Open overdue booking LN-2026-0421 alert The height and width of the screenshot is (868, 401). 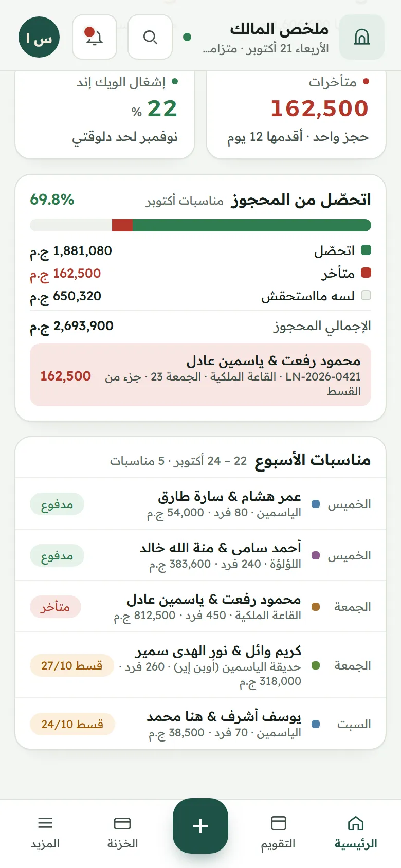(x=200, y=375)
